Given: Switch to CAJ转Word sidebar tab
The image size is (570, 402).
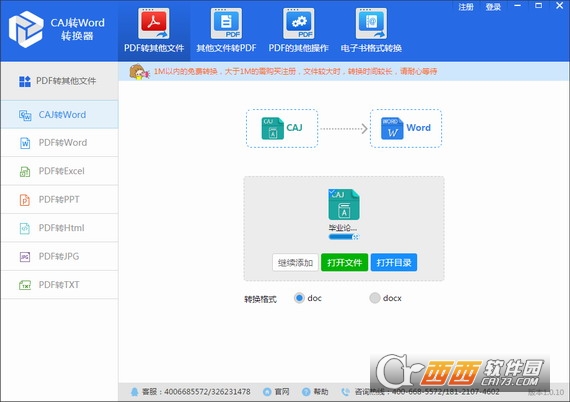Looking at the screenshot, I should (59, 114).
